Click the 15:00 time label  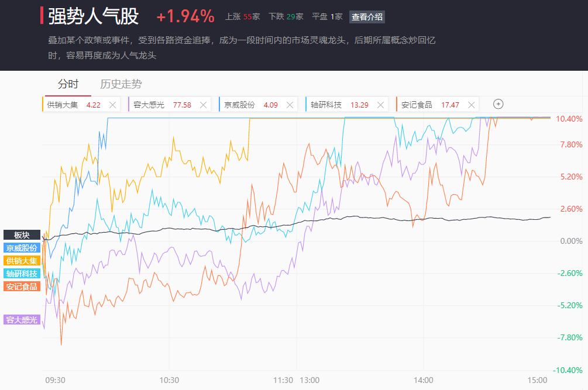(x=537, y=380)
